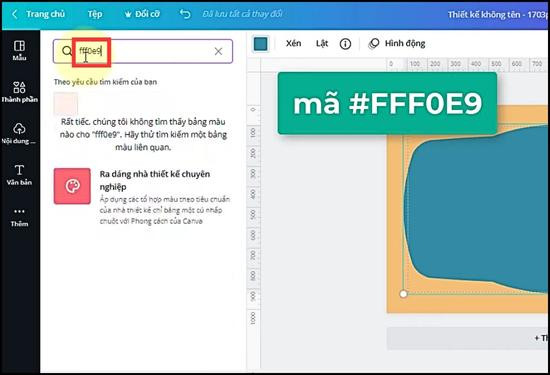This screenshot has width=550, height=375.
Task: Click into the color search input
Action: coord(143,51)
